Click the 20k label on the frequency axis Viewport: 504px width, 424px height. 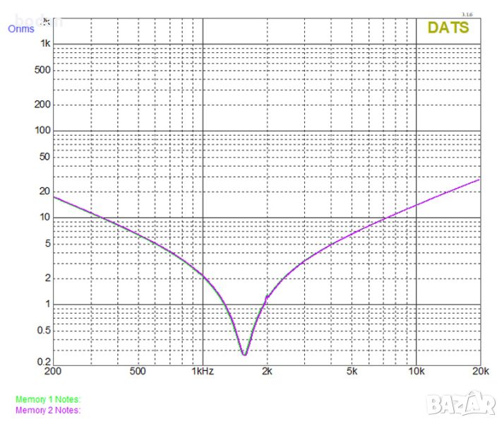coord(480,371)
